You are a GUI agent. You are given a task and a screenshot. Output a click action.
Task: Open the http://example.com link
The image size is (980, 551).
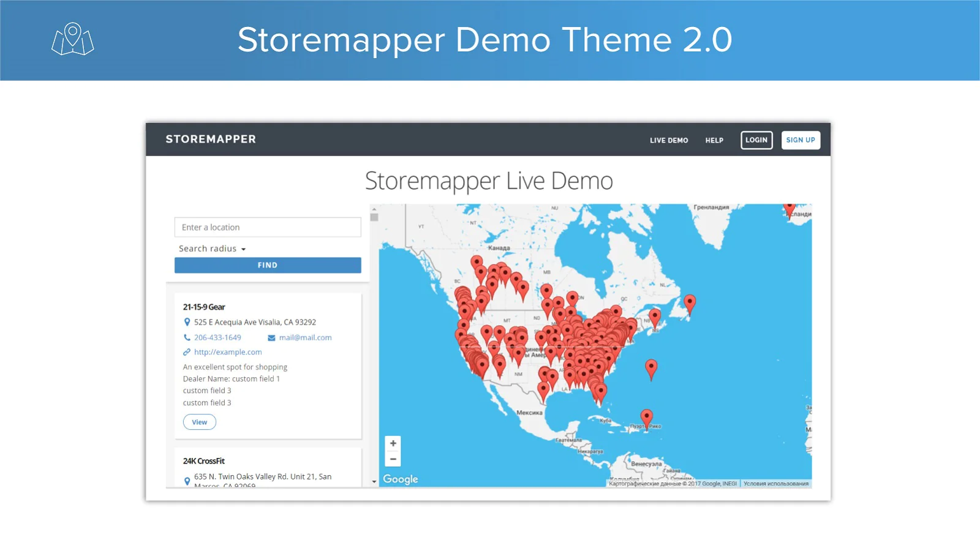(x=228, y=352)
